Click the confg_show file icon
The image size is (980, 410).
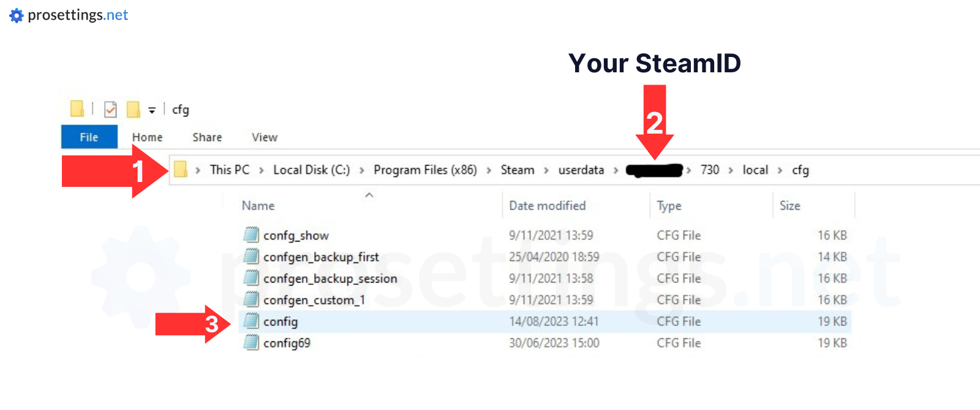[x=251, y=235]
